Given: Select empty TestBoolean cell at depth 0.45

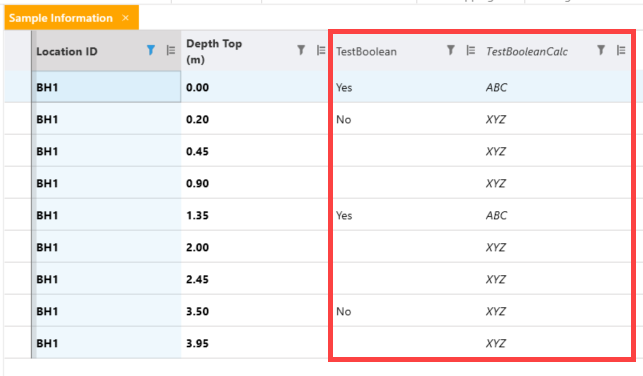Looking at the screenshot, I should pyautogui.click(x=406, y=151).
